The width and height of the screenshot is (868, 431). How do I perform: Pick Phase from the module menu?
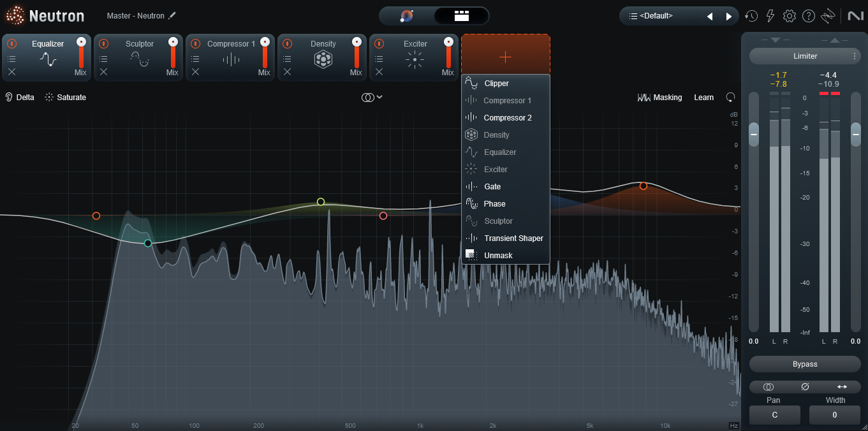[x=506, y=204]
